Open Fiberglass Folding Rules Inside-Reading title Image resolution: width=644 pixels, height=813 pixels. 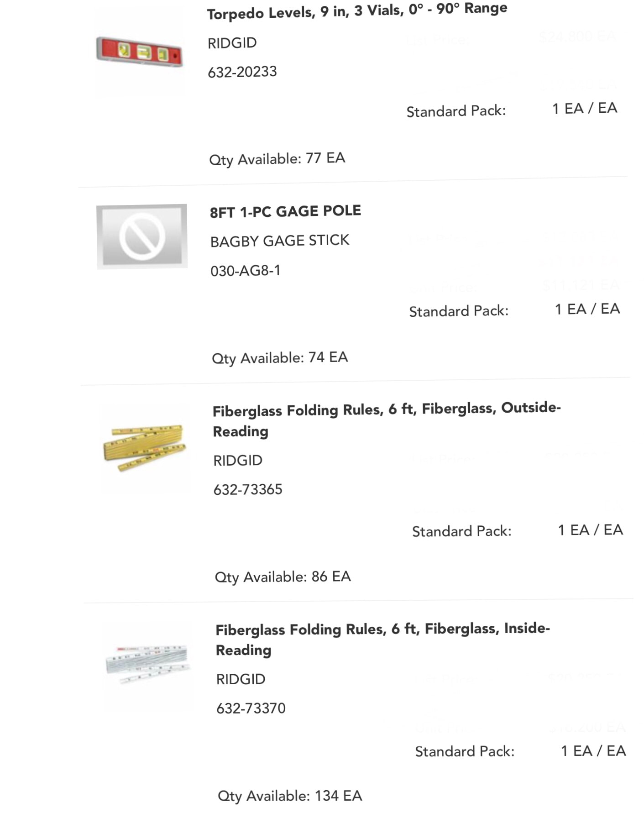click(x=382, y=639)
